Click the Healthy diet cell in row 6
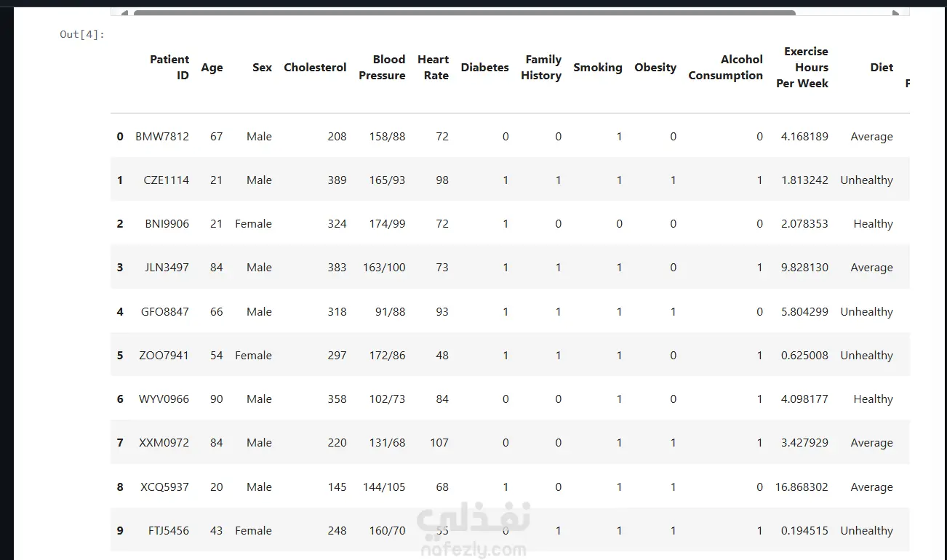This screenshot has height=560, width=947. point(873,399)
